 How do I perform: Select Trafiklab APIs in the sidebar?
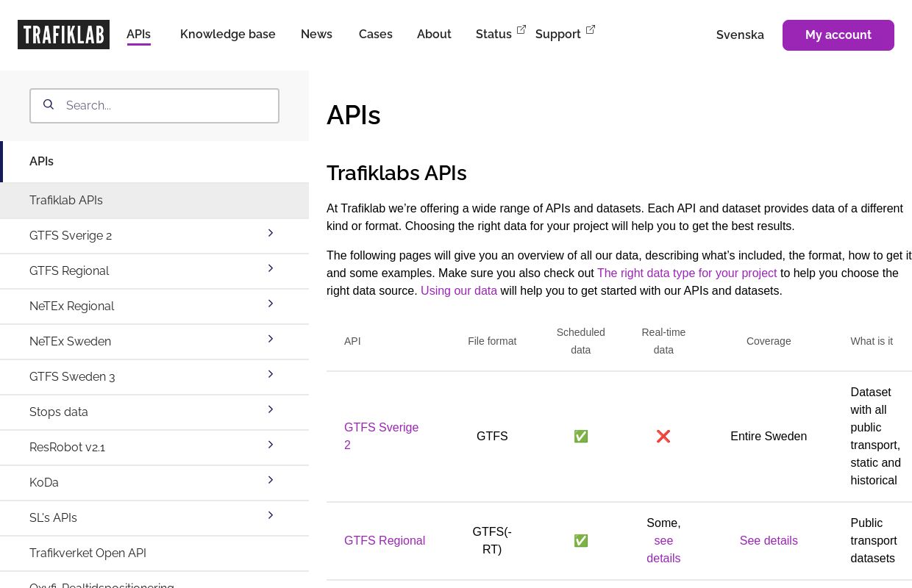[x=154, y=201]
